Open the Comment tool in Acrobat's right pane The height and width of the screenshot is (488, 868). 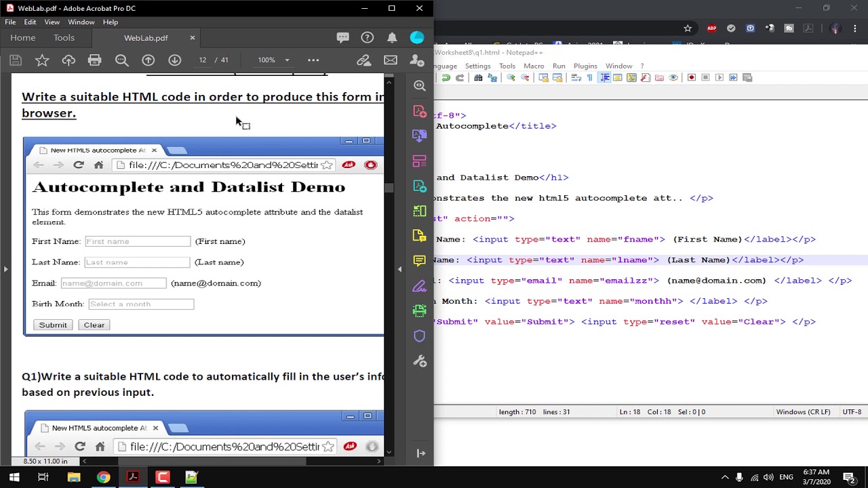(420, 261)
